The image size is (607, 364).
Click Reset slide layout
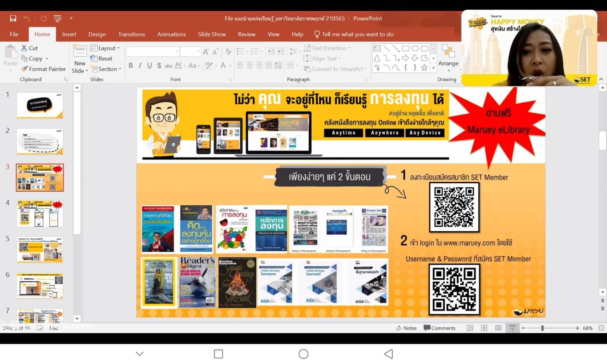(x=101, y=58)
